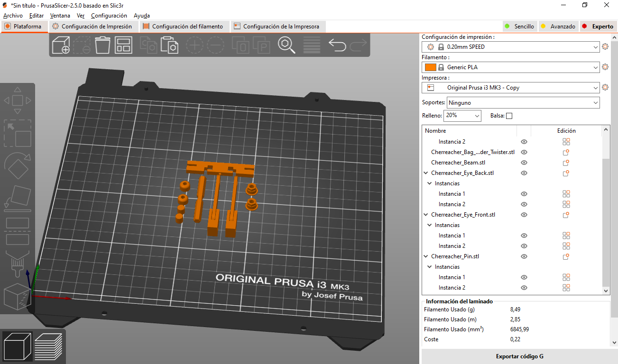The image size is (618, 364).
Task: Open the Variable layer height tool
Action: (x=311, y=45)
